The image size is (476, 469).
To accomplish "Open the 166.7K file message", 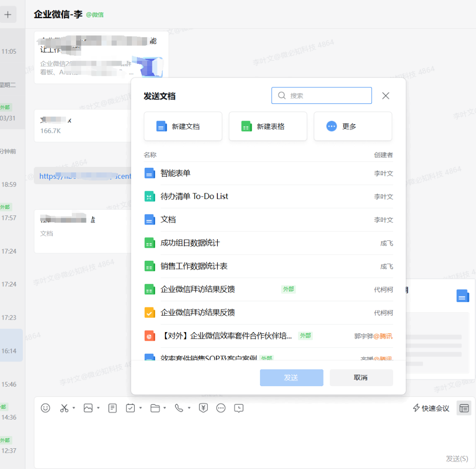I will (x=83, y=126).
